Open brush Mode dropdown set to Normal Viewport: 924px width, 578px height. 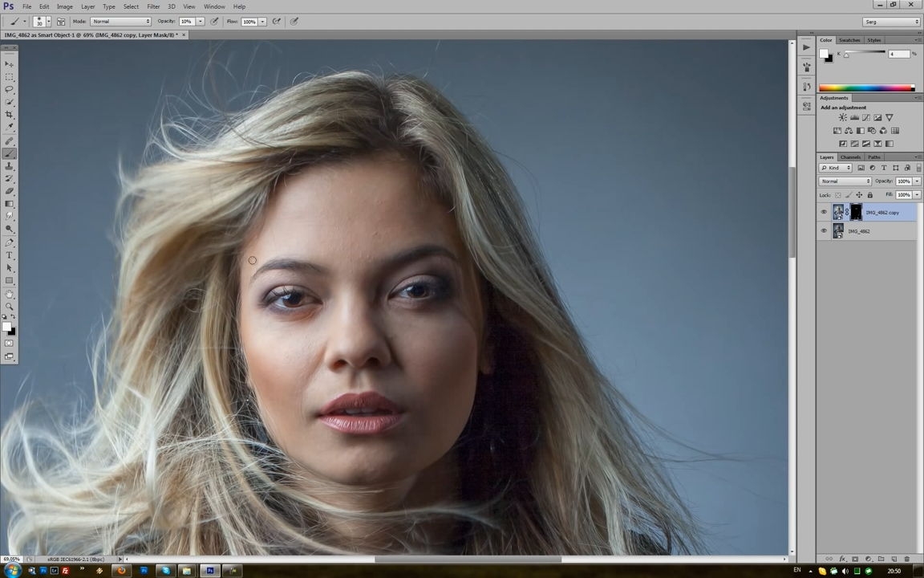(120, 21)
